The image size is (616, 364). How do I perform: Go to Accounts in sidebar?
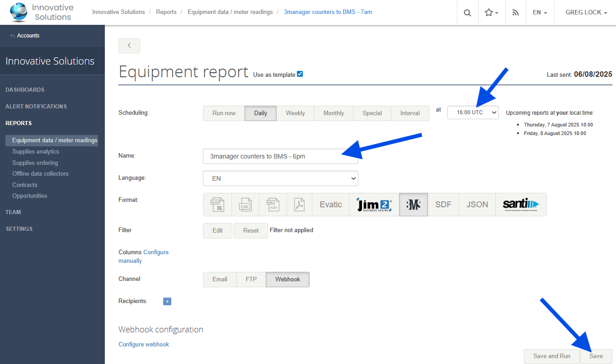coord(28,36)
